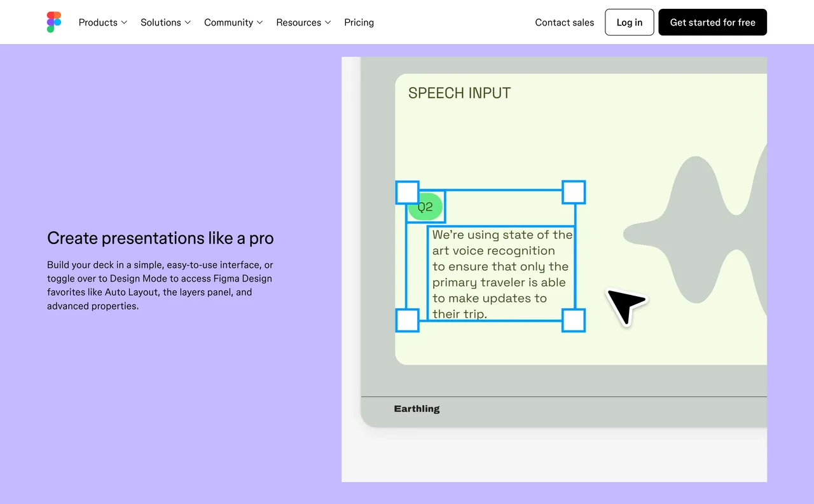Click the Get started for free button
The width and height of the screenshot is (814, 504).
pyautogui.click(x=712, y=22)
